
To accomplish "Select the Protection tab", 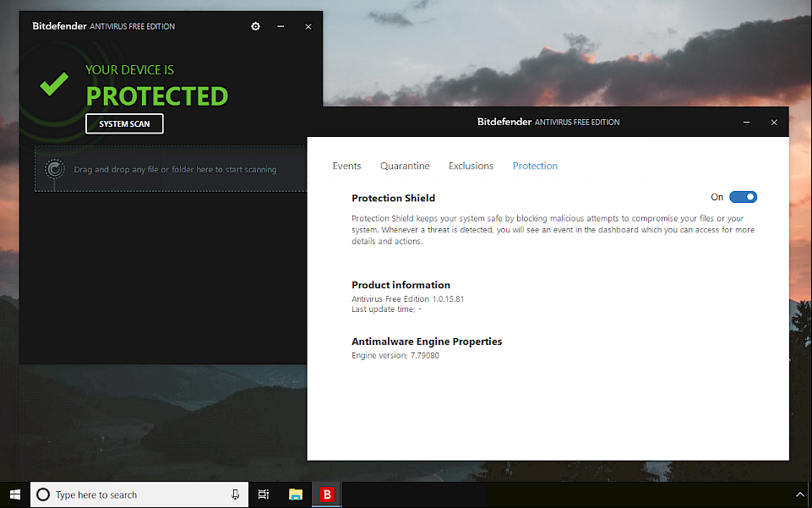I will point(535,166).
